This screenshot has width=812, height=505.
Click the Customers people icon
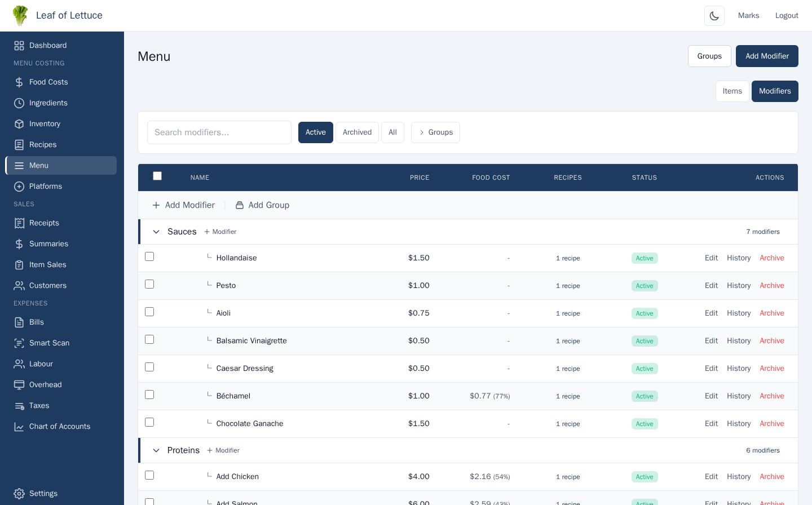tap(19, 286)
